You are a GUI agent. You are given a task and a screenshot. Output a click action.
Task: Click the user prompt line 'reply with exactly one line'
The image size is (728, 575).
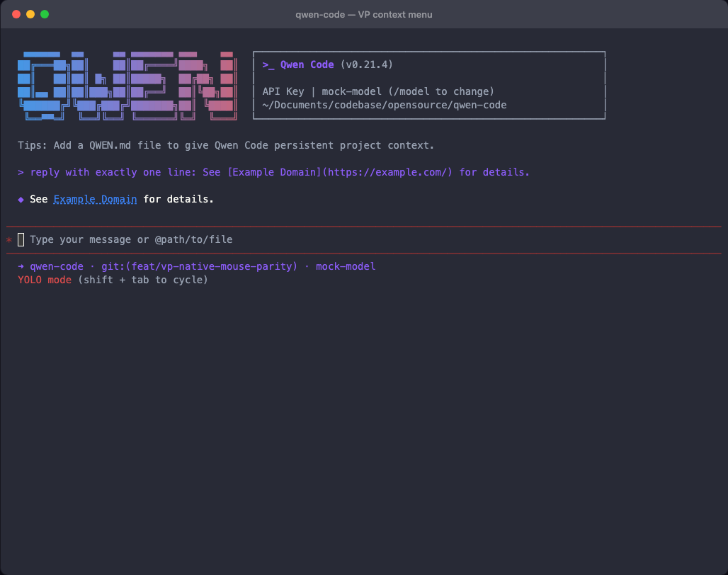coord(280,172)
